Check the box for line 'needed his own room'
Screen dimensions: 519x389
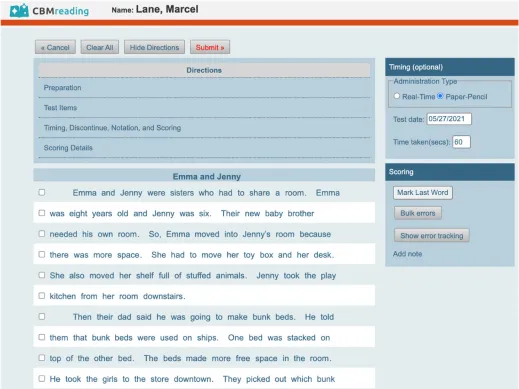coord(42,233)
